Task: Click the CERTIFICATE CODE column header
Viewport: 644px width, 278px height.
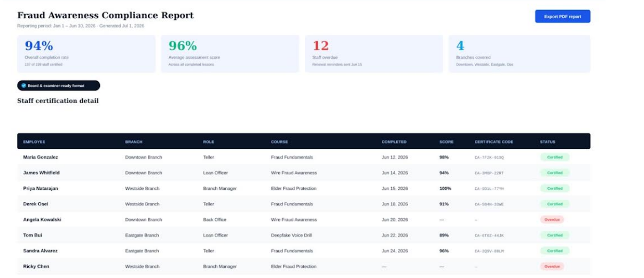Action: [494, 142]
